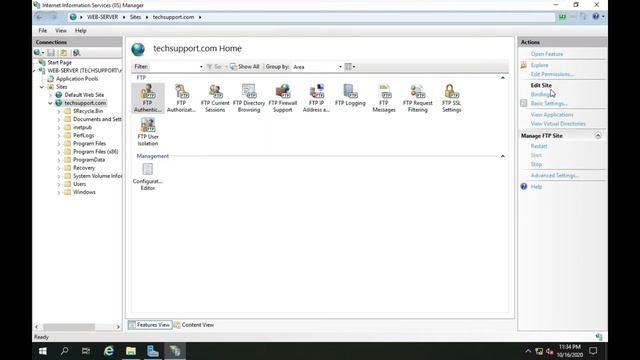Expand the Users folder node

tap(59, 184)
